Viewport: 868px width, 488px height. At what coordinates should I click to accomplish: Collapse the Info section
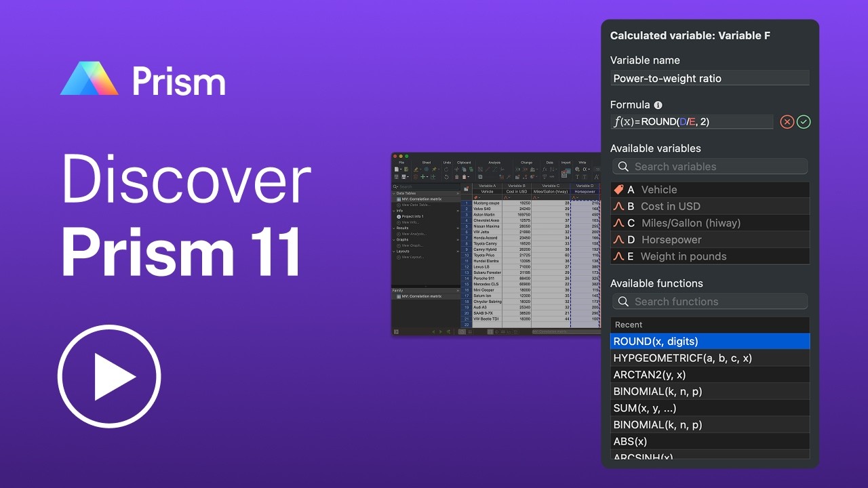coord(393,211)
